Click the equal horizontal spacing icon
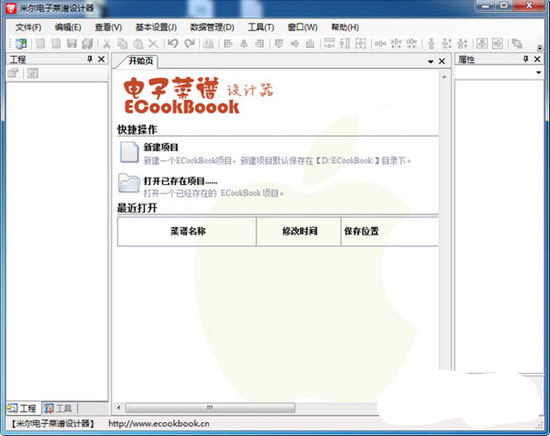The width and height of the screenshot is (550, 436). click(380, 43)
